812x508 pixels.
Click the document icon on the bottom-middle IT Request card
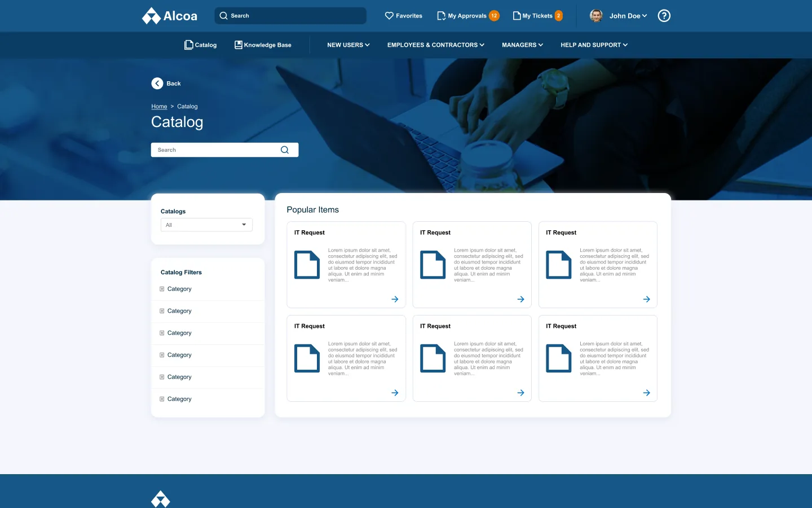click(433, 359)
